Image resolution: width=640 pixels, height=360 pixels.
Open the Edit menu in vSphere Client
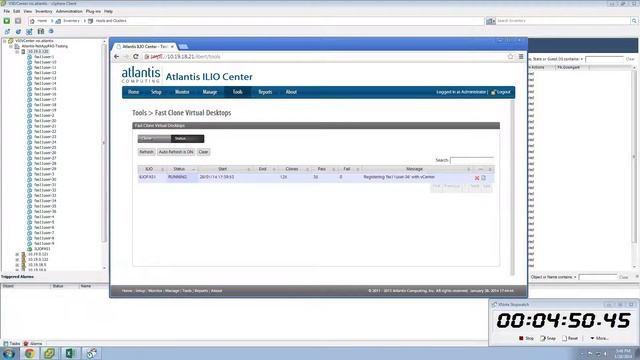pyautogui.click(x=17, y=11)
